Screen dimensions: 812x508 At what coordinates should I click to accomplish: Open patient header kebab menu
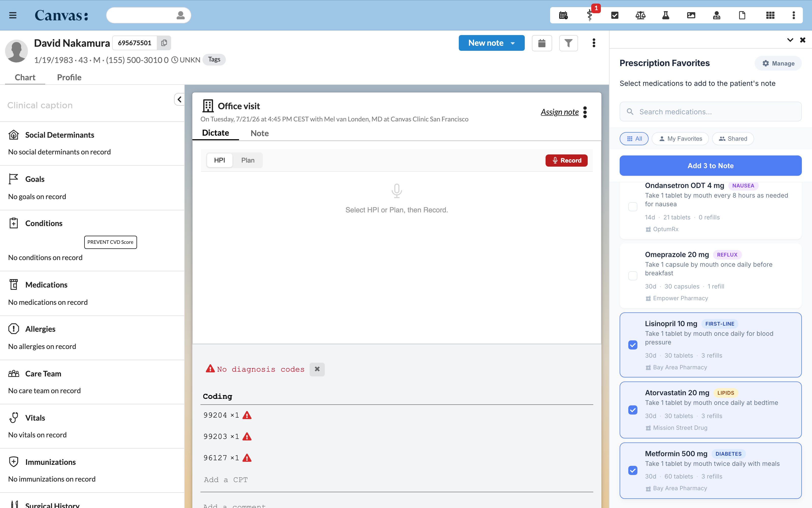pos(594,43)
